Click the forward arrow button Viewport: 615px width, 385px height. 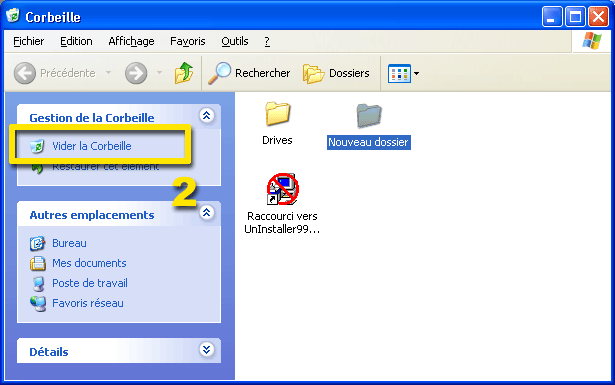[136, 73]
